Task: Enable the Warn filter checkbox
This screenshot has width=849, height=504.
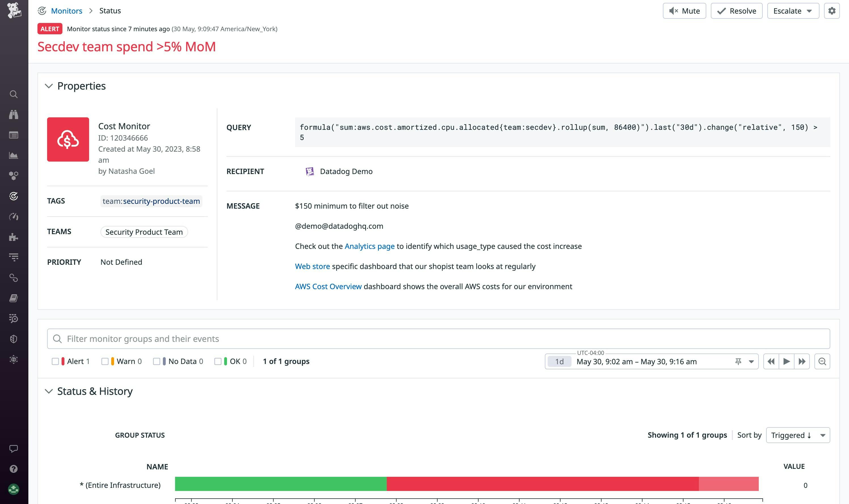Action: 105,361
